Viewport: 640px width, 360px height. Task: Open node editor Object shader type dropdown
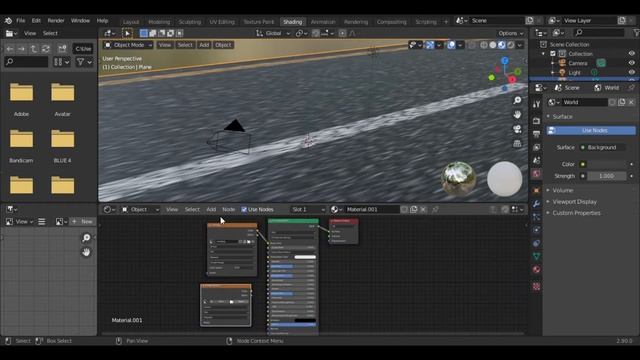click(140, 209)
